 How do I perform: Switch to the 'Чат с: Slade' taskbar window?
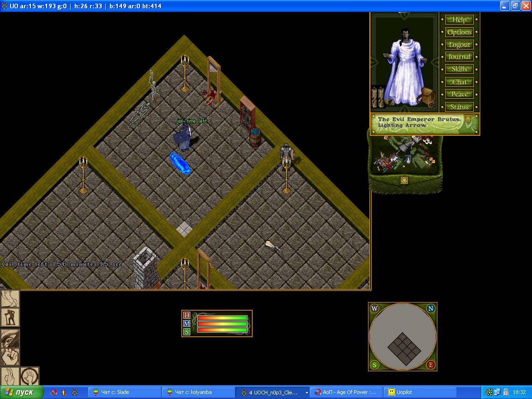point(124,392)
